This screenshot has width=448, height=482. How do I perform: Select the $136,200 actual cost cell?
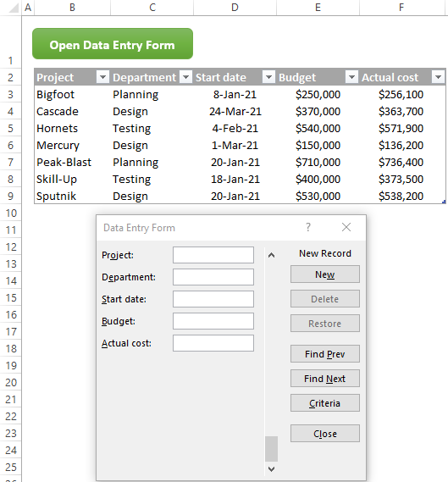pos(401,145)
